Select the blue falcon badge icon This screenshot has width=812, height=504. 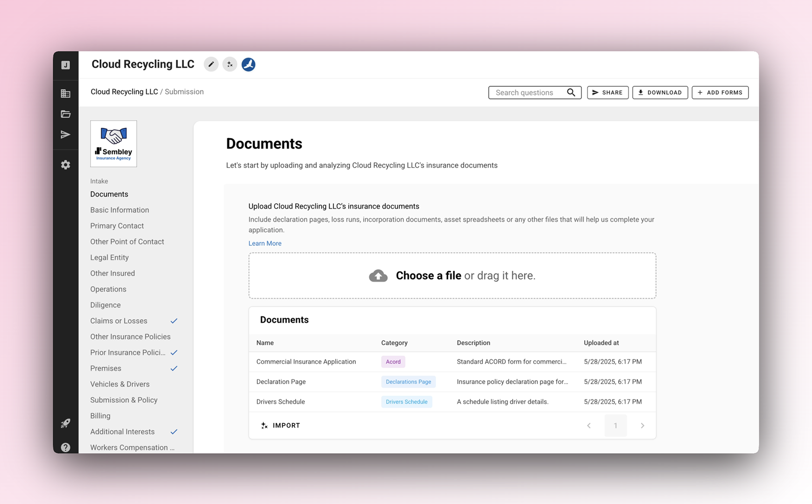click(x=248, y=64)
